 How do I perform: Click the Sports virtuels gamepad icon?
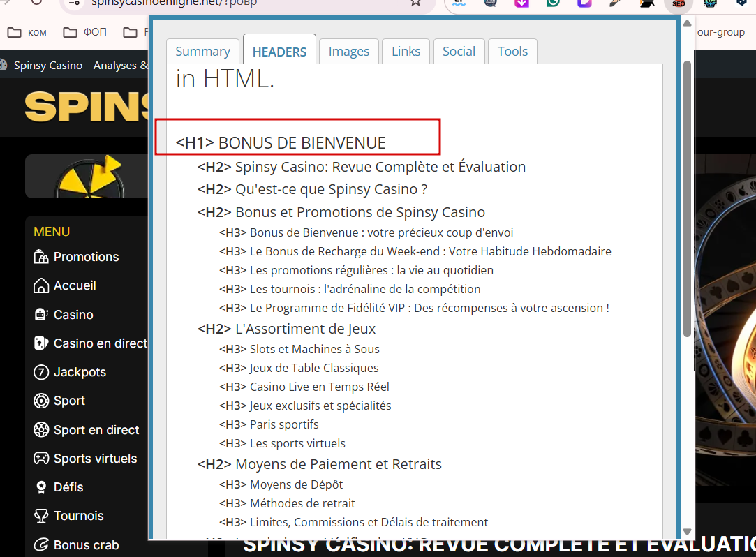click(41, 458)
